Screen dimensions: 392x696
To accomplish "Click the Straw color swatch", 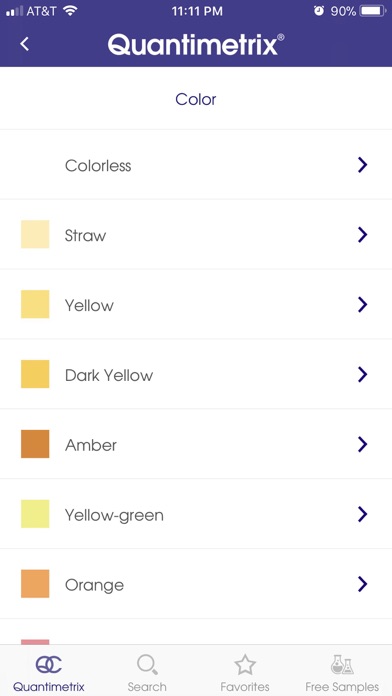I will tap(35, 234).
